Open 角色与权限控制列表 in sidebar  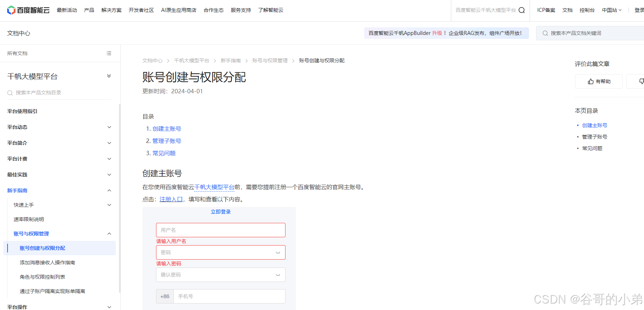[x=42, y=277]
